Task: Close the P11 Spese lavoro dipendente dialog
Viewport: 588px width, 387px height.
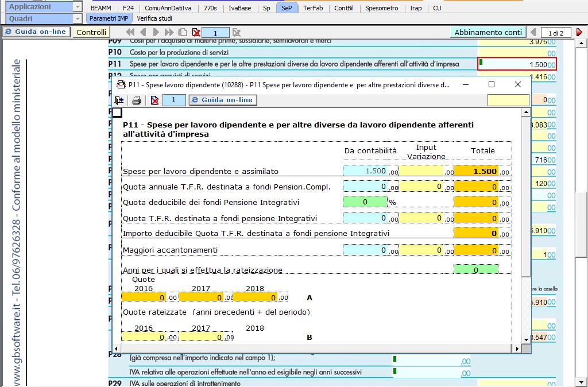Action: click(x=518, y=85)
